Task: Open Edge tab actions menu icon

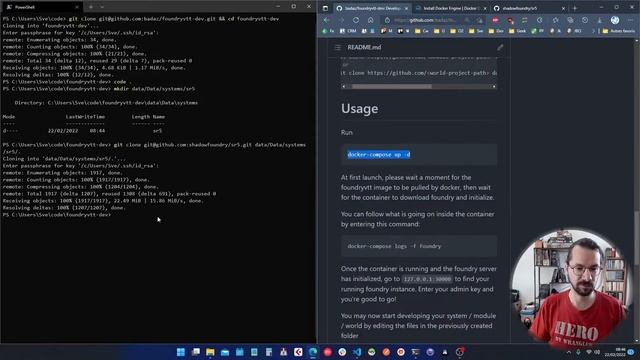Action: tap(325, 8)
